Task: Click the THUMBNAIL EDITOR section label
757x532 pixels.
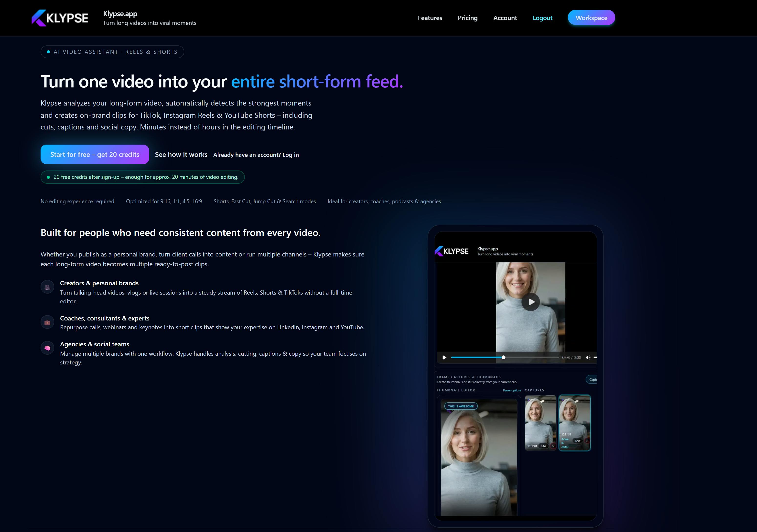Action: 456,390
